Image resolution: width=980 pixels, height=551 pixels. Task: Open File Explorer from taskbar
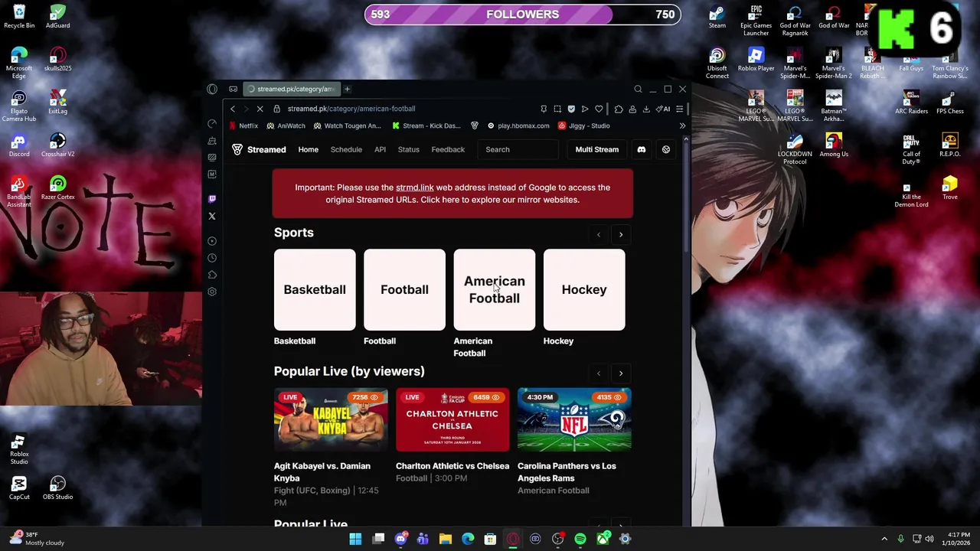(x=446, y=540)
